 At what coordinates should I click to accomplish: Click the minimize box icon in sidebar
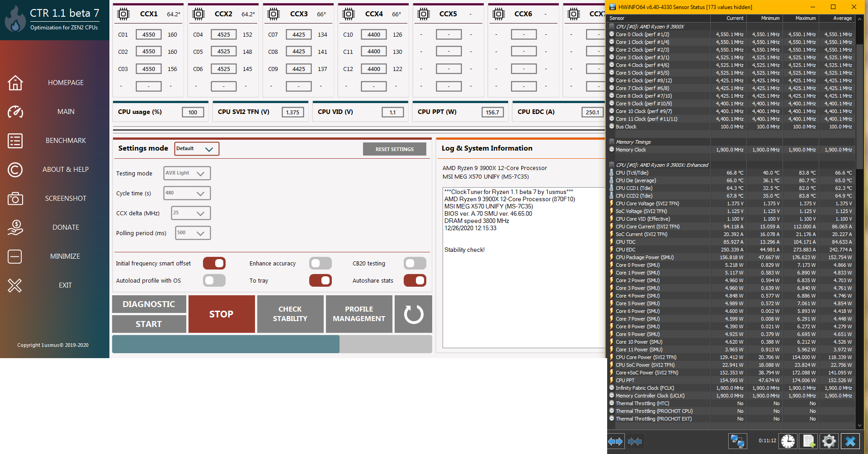[15, 256]
